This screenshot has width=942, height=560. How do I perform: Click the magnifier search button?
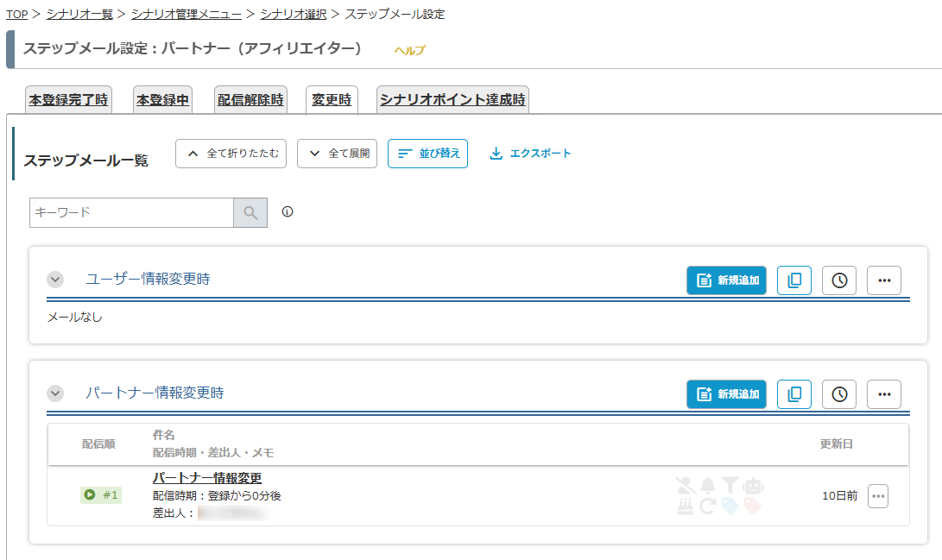click(x=250, y=213)
